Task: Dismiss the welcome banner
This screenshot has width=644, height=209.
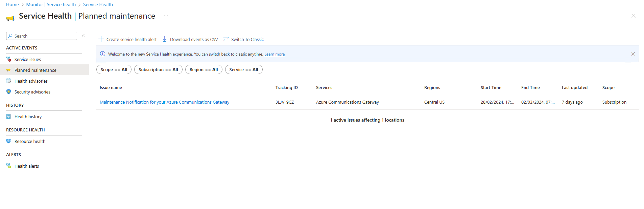Action: click(633, 54)
